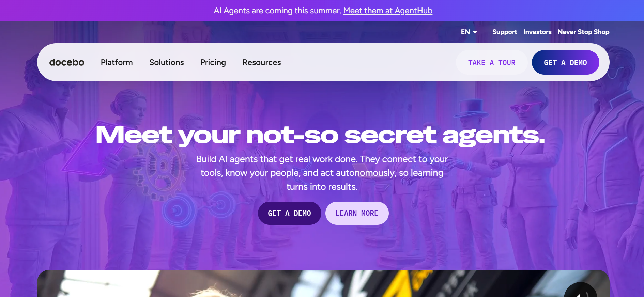The width and height of the screenshot is (644, 297).
Task: Click the 'Build AI agents' description paragraph
Action: [322, 173]
